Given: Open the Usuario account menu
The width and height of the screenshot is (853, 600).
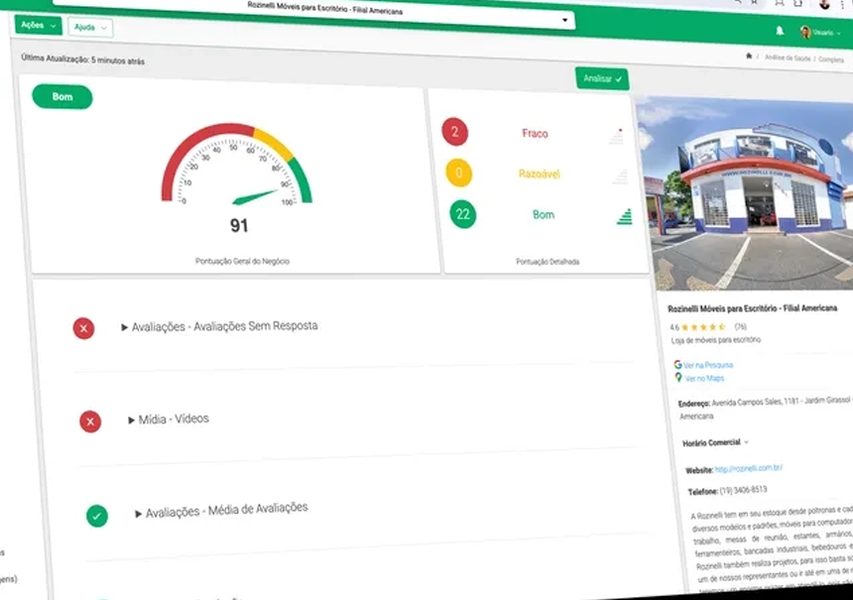Looking at the screenshot, I should pyautogui.click(x=820, y=33).
